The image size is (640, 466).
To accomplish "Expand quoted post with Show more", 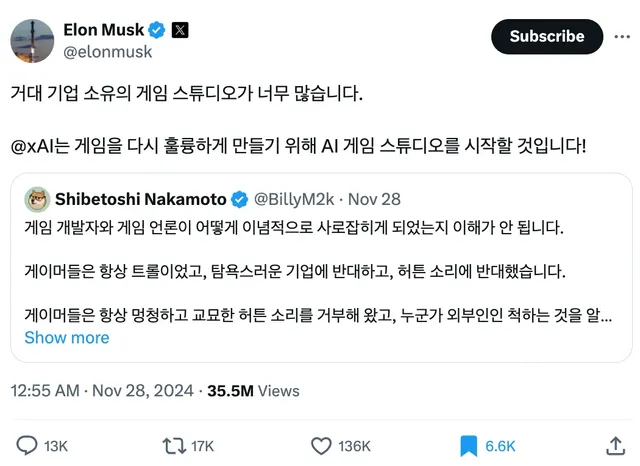I will tap(66, 338).
